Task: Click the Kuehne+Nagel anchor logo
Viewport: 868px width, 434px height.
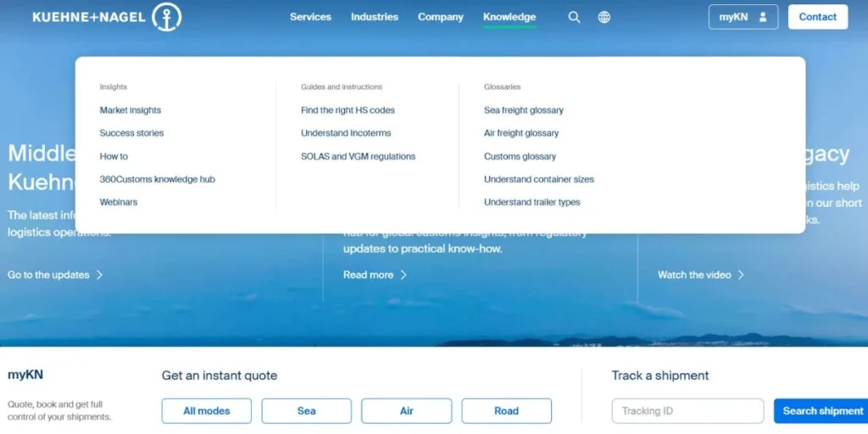Action: coord(167,17)
